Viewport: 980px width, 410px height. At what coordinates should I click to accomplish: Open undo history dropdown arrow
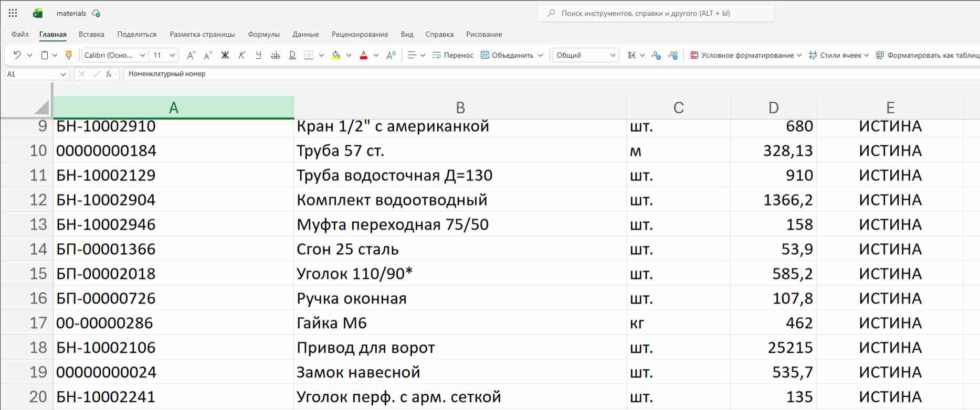coord(29,55)
